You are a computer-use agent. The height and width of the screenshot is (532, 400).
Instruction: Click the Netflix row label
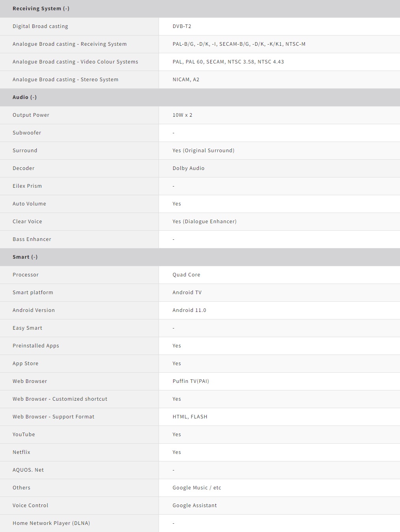21,452
